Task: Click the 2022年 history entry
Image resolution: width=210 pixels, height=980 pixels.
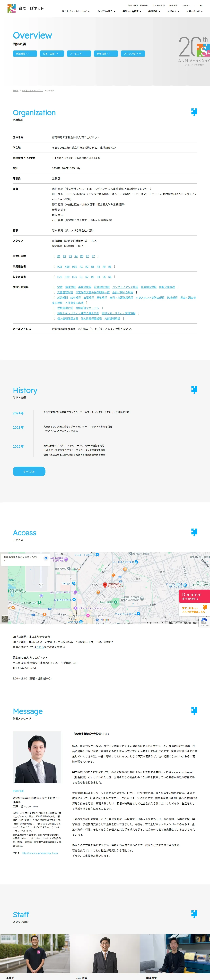Action: [x=18, y=446]
